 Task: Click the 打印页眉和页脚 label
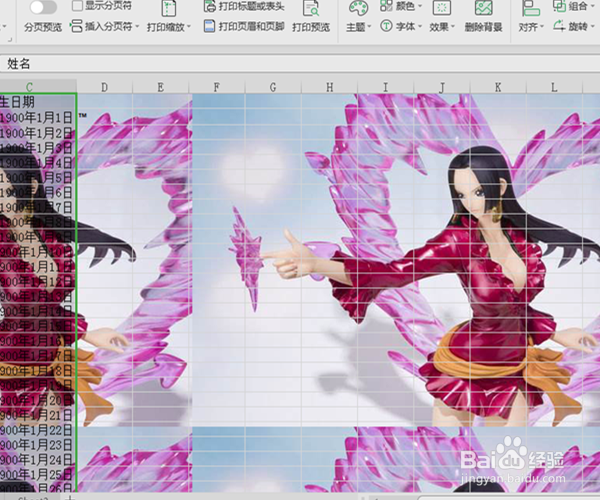(x=251, y=26)
